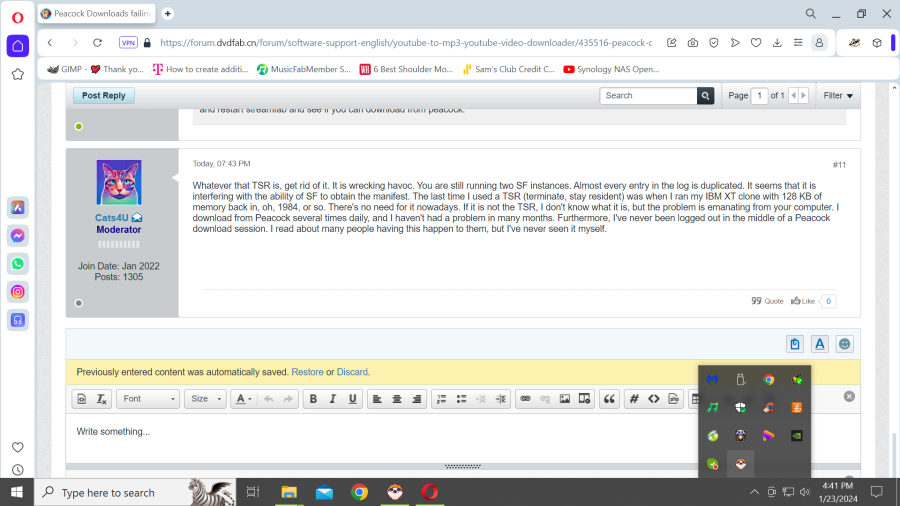Close the editor with the X button

(849, 396)
